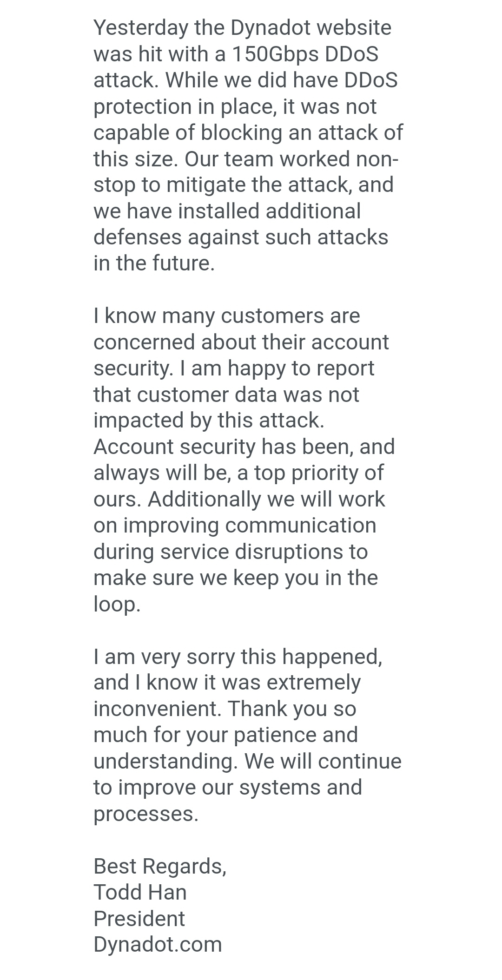Click the words in the future
The image size is (502, 980).
(x=154, y=263)
